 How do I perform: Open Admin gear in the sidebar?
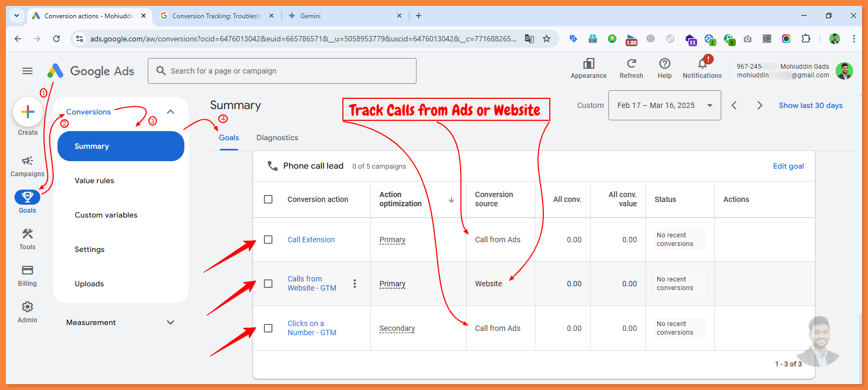pos(27,312)
